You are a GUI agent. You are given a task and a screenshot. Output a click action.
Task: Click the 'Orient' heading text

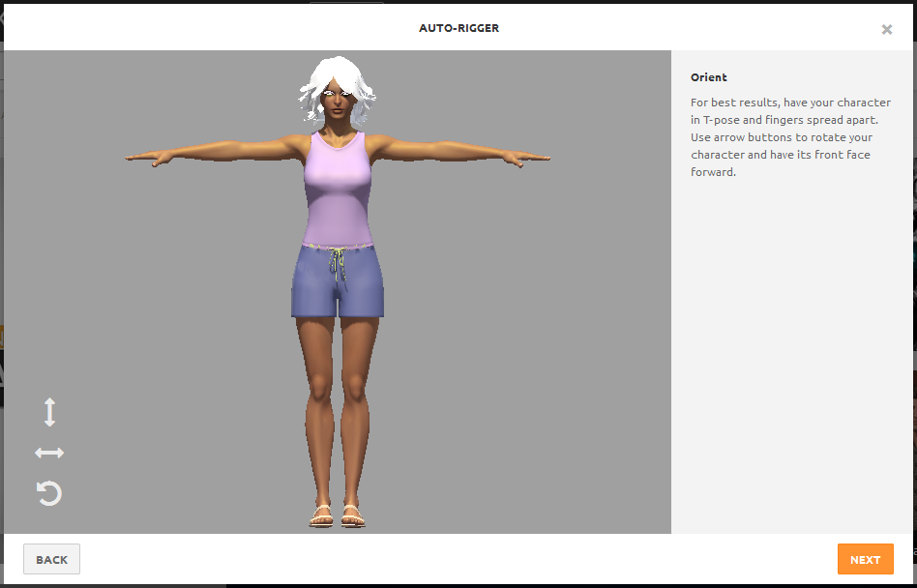click(x=709, y=77)
